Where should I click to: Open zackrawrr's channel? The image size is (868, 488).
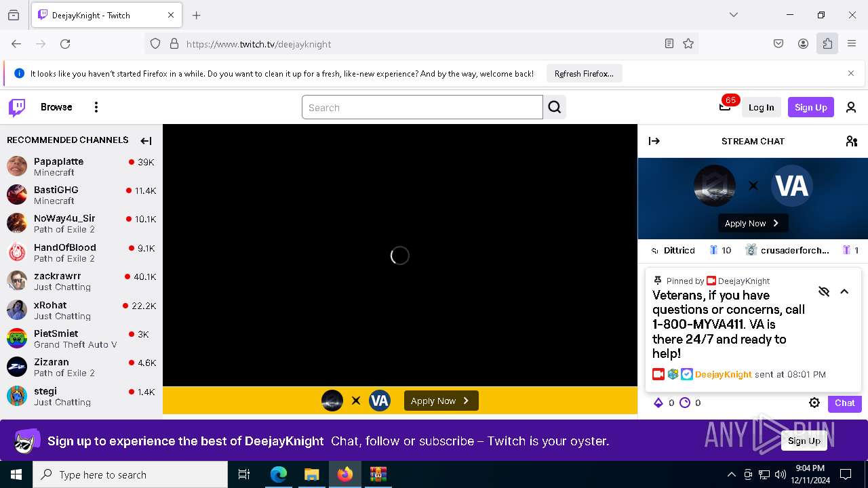pos(81,281)
